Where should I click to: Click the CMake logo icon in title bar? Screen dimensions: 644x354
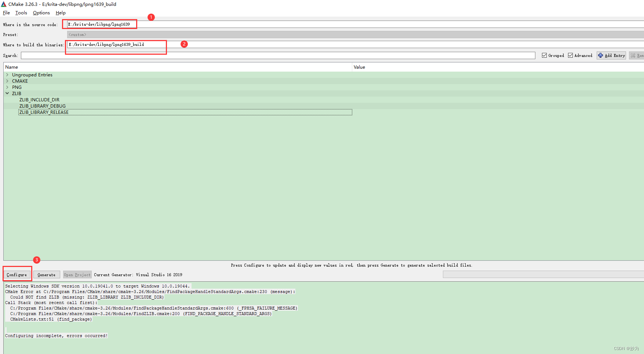pyautogui.click(x=4, y=4)
